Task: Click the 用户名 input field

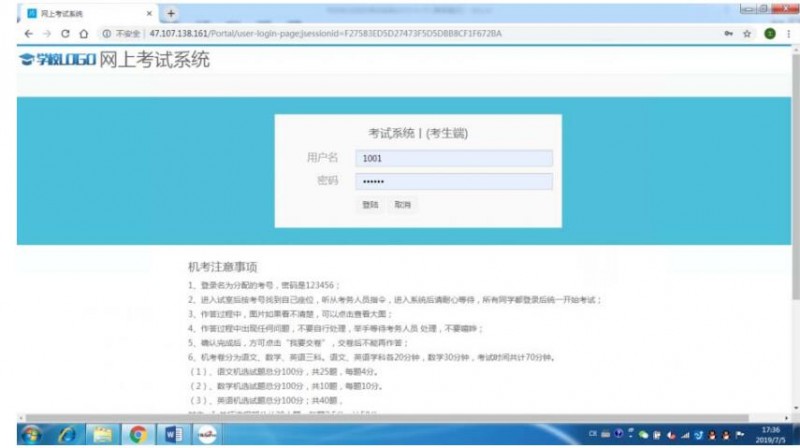Action: [454, 158]
